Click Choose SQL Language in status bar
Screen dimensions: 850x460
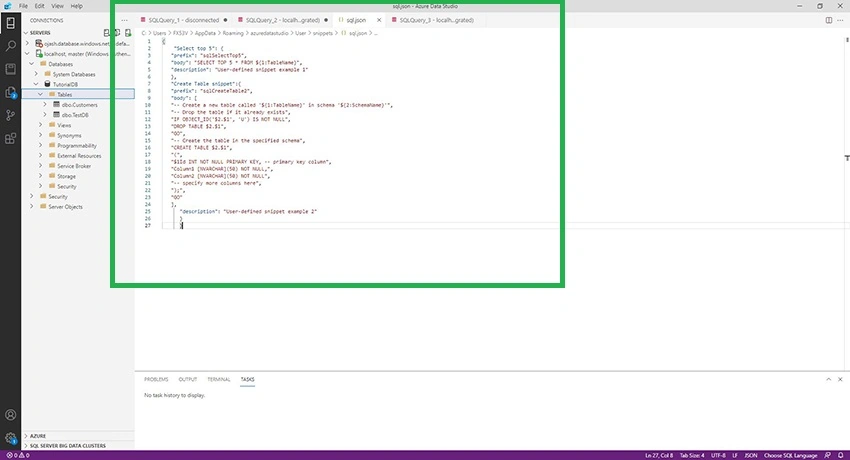(x=790, y=456)
